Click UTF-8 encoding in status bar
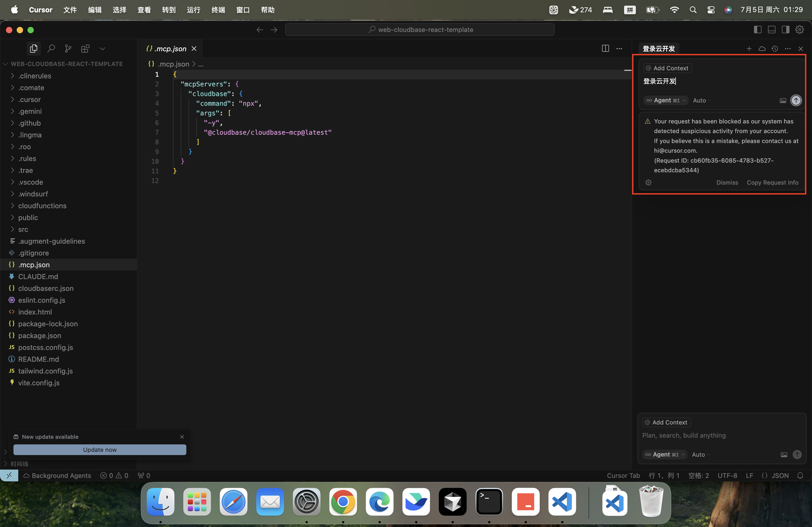 (727, 475)
